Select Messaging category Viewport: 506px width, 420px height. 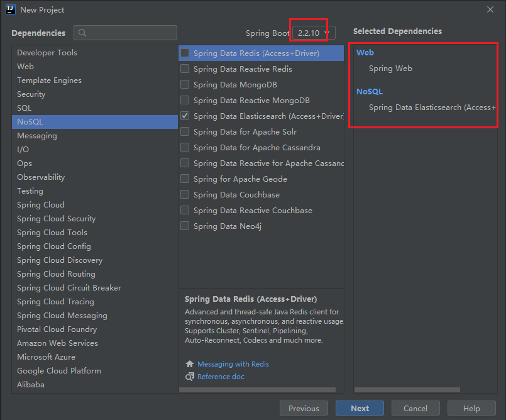tap(95, 136)
